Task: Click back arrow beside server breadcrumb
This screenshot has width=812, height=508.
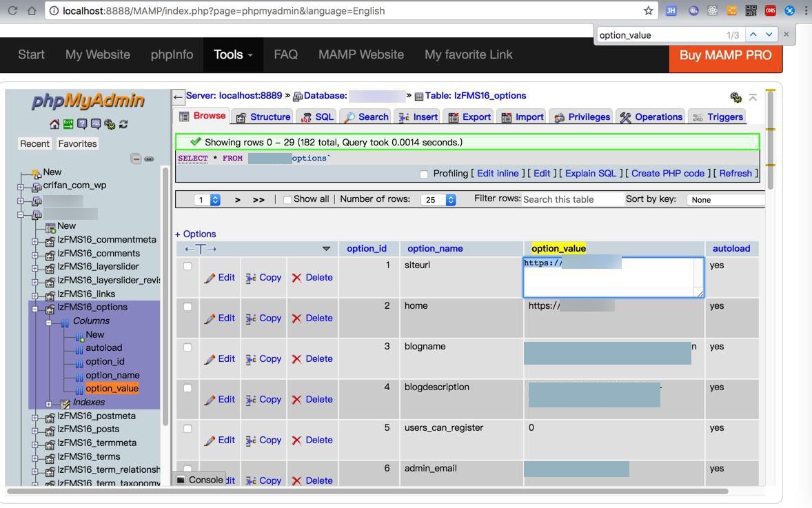Action: 178,96
